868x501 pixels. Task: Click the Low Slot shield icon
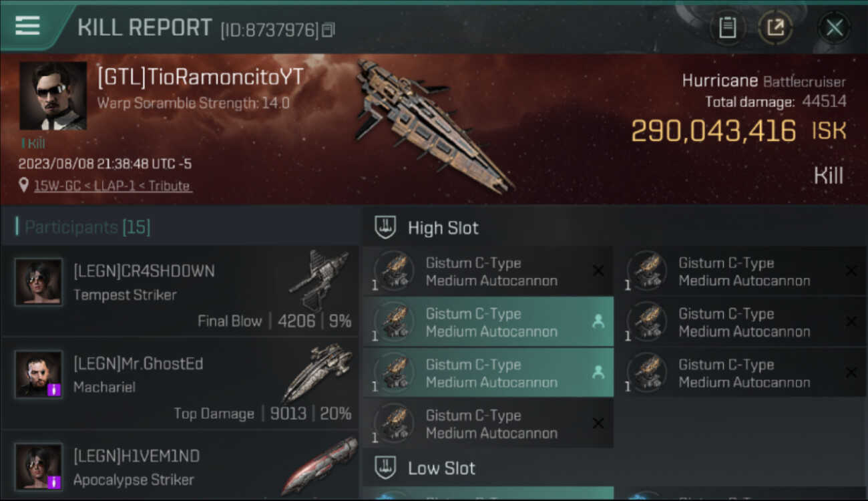(x=385, y=468)
